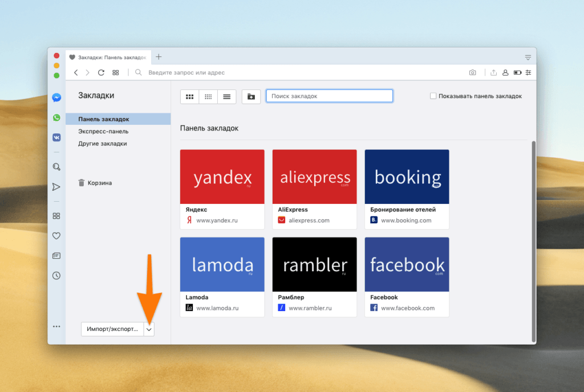Viewport: 584px width, 392px height.
Task: Open VK in the sidebar
Action: (x=56, y=138)
